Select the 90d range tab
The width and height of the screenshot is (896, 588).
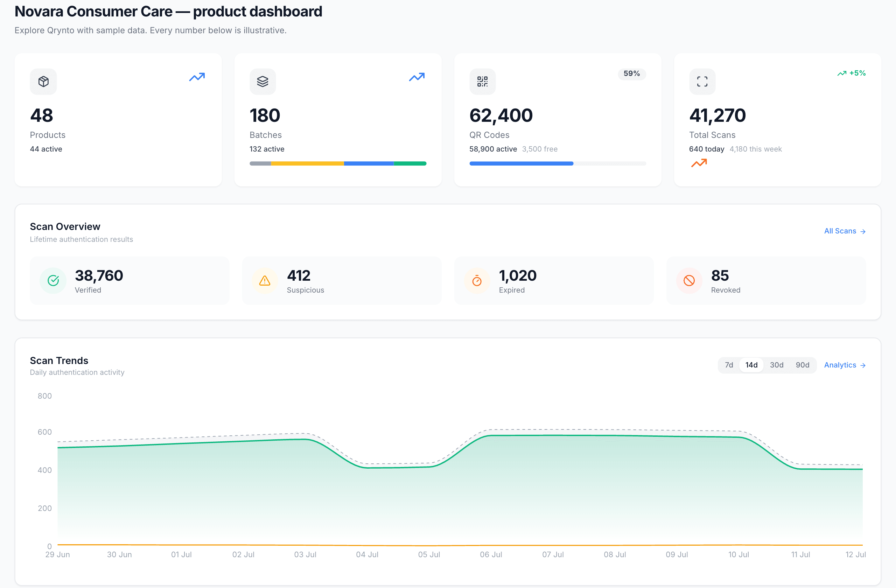click(x=803, y=365)
